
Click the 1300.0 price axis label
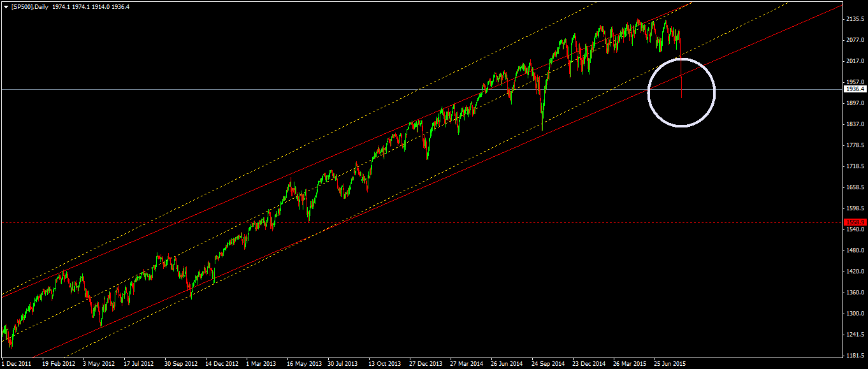point(855,314)
